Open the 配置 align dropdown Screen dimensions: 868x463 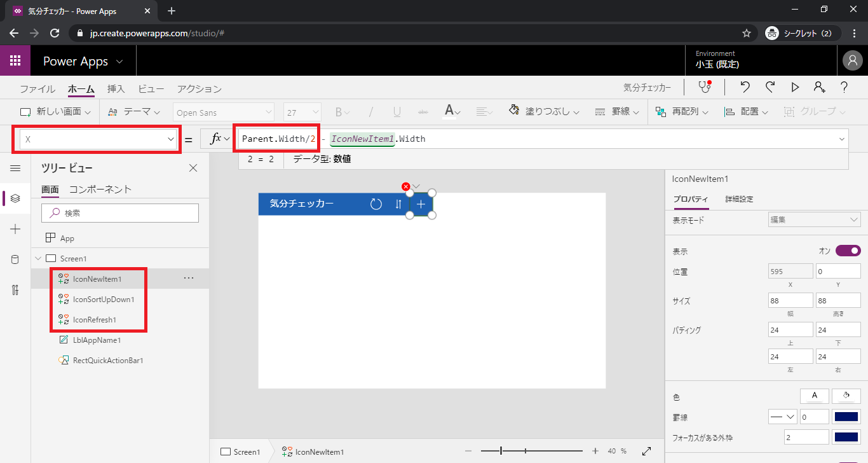[x=746, y=111]
